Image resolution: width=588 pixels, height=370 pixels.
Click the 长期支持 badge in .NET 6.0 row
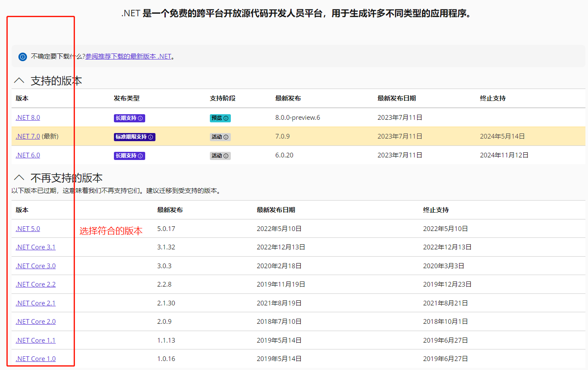click(129, 156)
